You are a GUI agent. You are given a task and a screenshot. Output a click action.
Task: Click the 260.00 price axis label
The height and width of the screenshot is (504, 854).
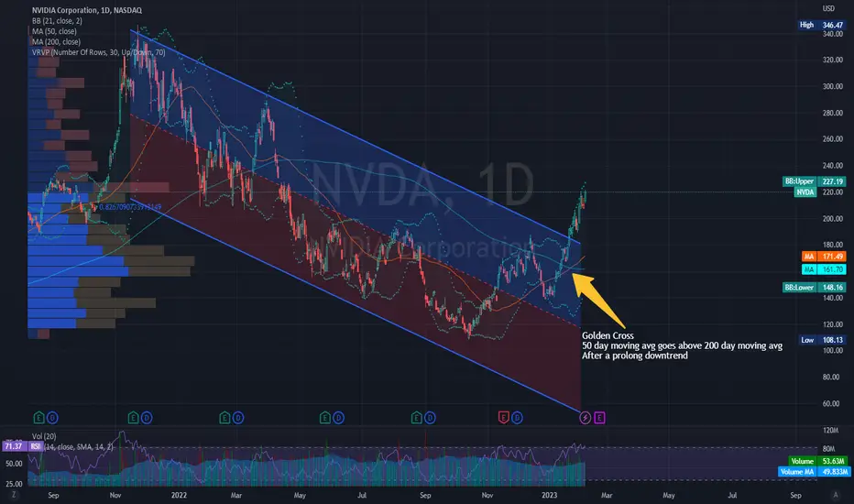click(833, 139)
